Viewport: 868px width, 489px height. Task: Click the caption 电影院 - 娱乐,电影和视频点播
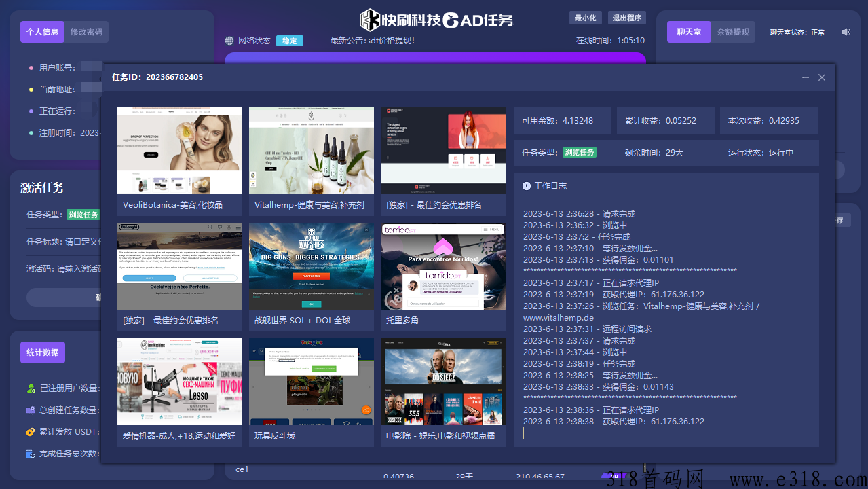point(440,436)
